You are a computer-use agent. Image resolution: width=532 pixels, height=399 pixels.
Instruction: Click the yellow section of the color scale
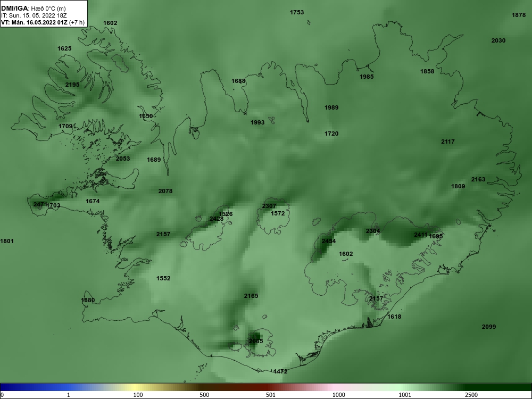136,387
